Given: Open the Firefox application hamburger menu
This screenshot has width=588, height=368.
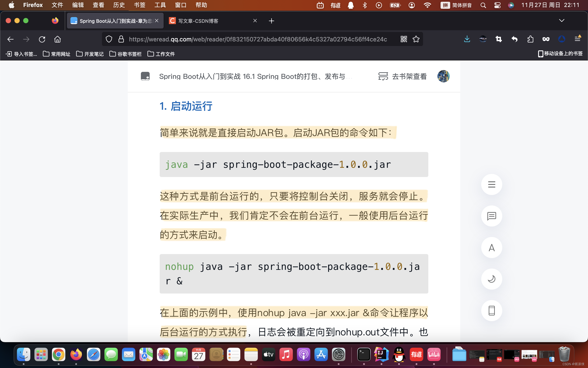Looking at the screenshot, I should pyautogui.click(x=578, y=39).
